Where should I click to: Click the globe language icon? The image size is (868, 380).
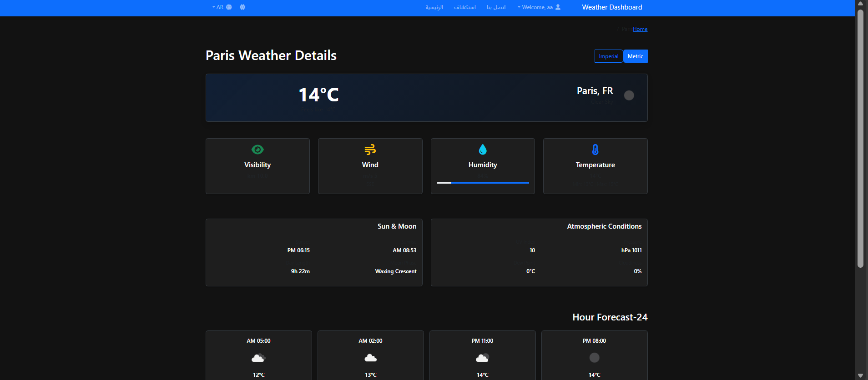point(229,7)
